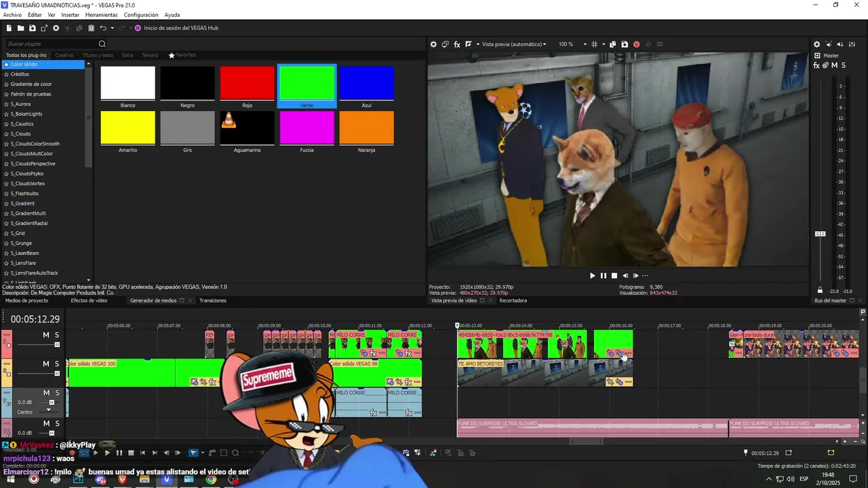Click the Open project folder icon
Viewport: 868px width, 488px height.
click(x=21, y=28)
